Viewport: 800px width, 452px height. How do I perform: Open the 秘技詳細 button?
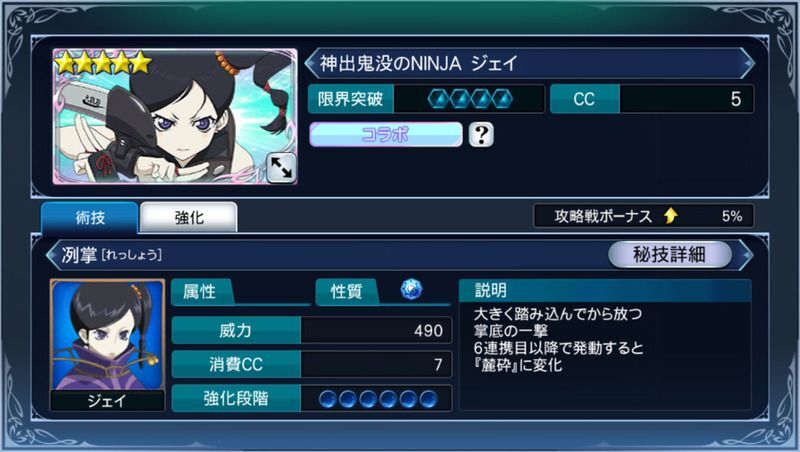pos(669,254)
